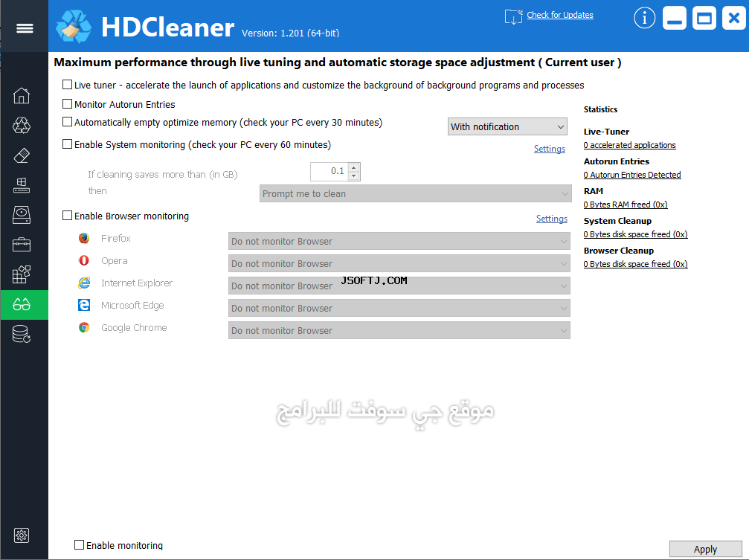The width and height of the screenshot is (749, 560).
Task: Open the plugins blocks sidebar icon
Action: pyautogui.click(x=22, y=274)
